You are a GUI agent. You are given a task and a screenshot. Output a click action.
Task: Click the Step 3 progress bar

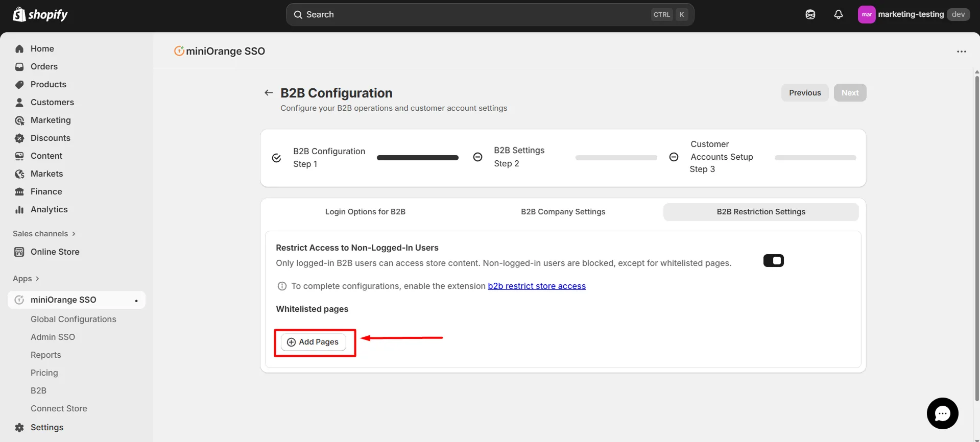(816, 158)
